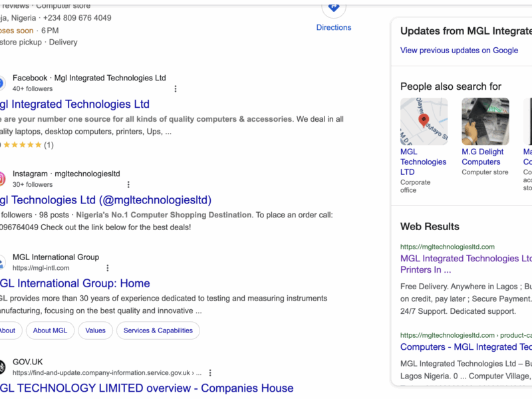Click the mgltechnologiesltd.com product-category URL
This screenshot has width=532, height=399.
point(466,335)
